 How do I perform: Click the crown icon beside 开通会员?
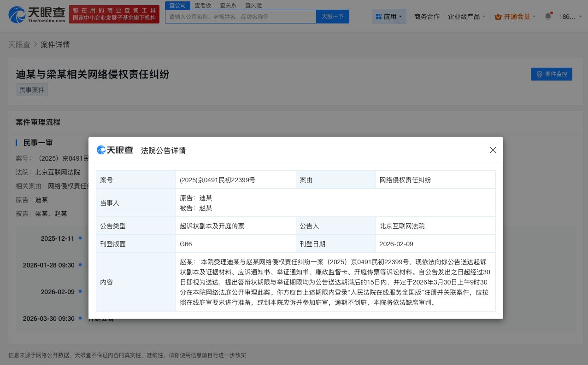[x=498, y=16]
